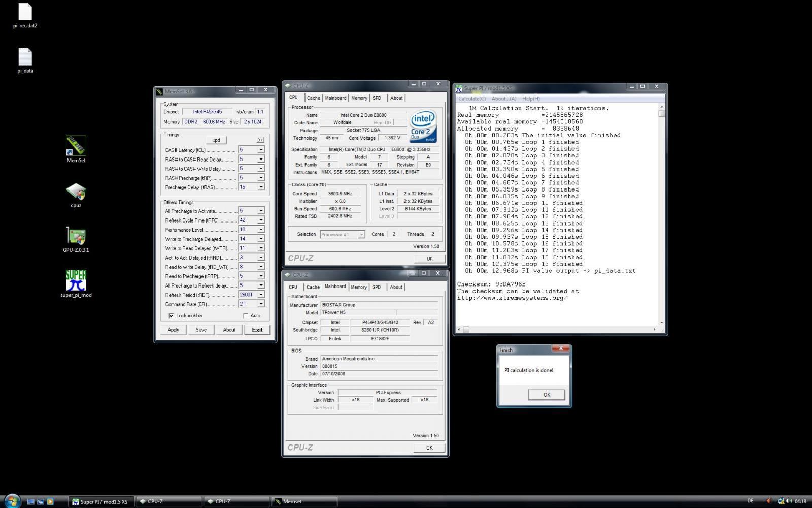
Task: Open the Write to Precharge Delayed dropdown
Action: click(x=261, y=239)
